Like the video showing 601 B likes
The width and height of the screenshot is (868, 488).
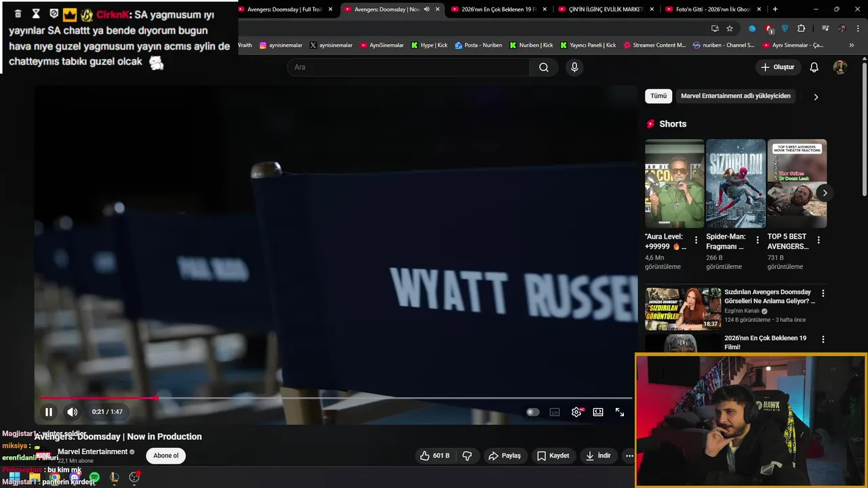(x=435, y=455)
